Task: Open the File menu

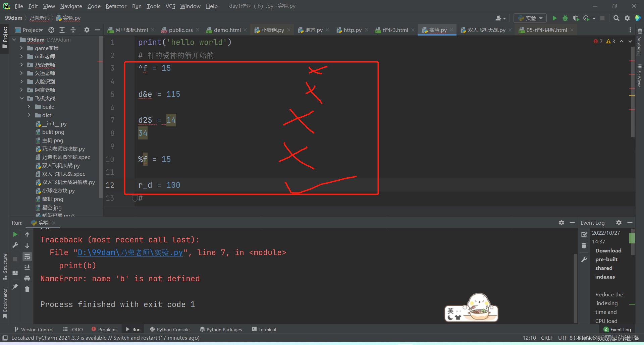Action: 19,6
